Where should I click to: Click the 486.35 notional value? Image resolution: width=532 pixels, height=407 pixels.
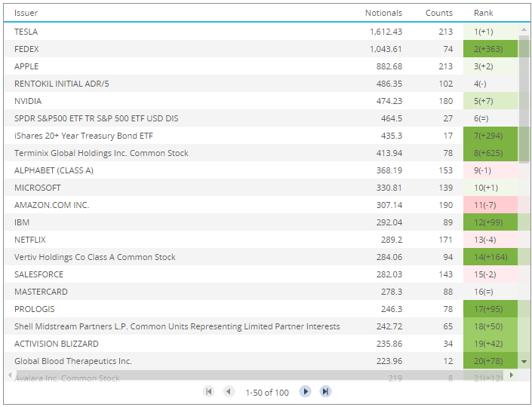click(389, 84)
